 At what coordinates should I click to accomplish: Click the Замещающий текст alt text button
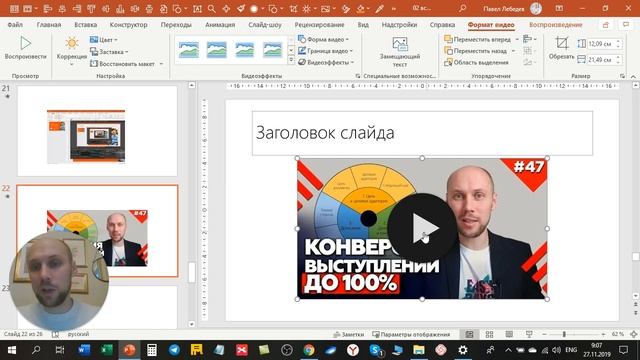[x=400, y=52]
